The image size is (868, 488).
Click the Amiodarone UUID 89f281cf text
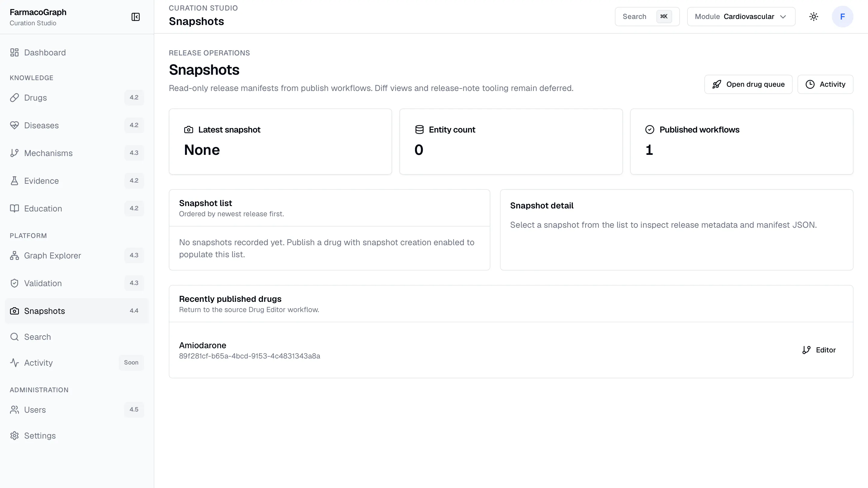[x=250, y=356]
